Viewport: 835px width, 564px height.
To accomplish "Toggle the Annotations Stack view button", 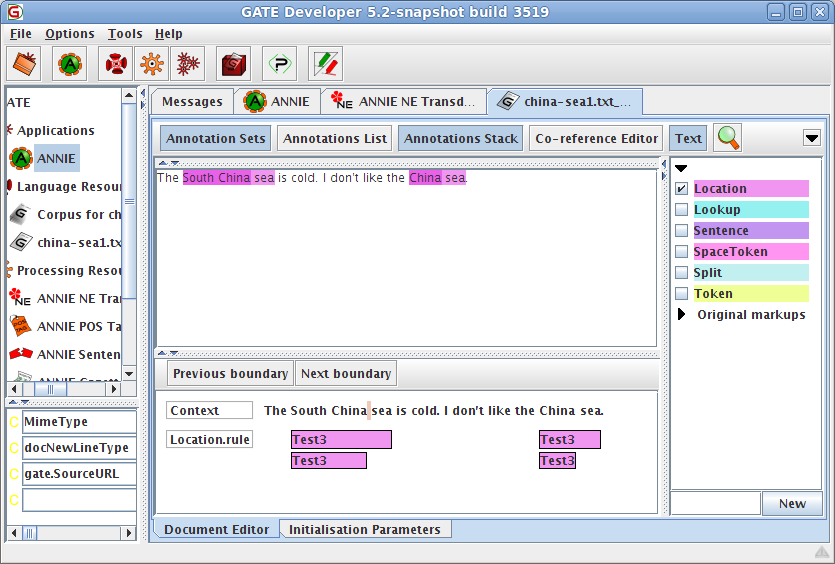I will 461,138.
